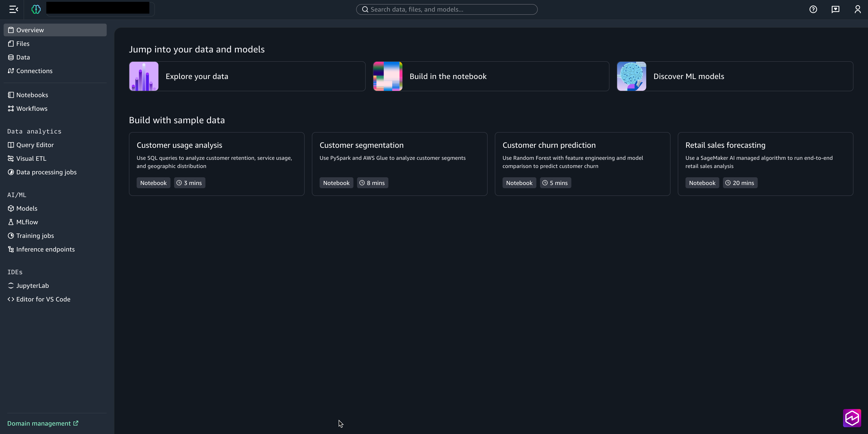Go to Connections in the sidebar

34,71
